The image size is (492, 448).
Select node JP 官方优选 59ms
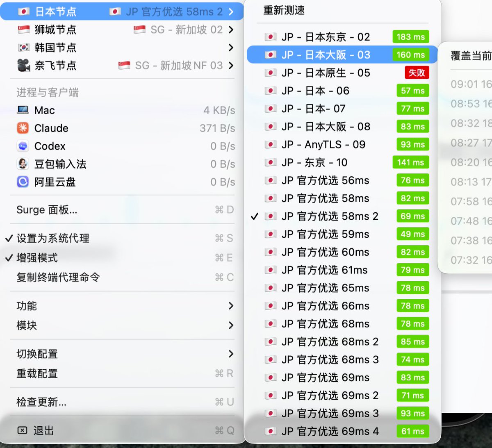(342, 234)
